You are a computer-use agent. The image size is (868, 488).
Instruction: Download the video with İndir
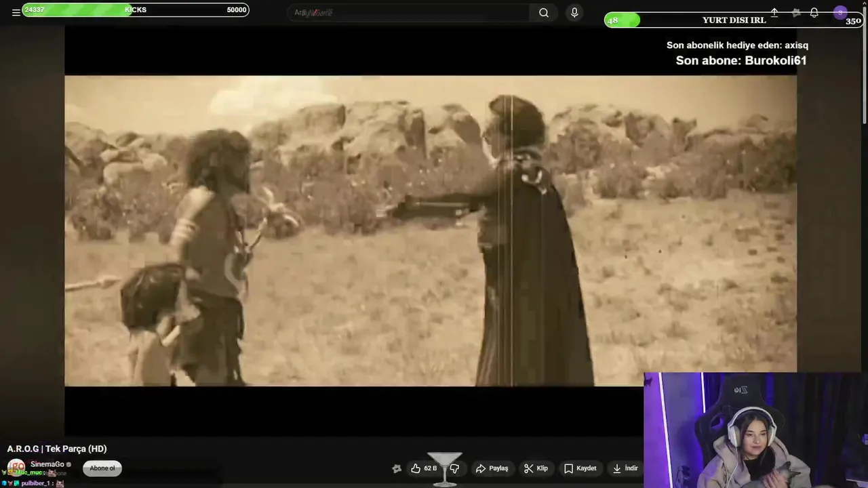[x=625, y=468]
